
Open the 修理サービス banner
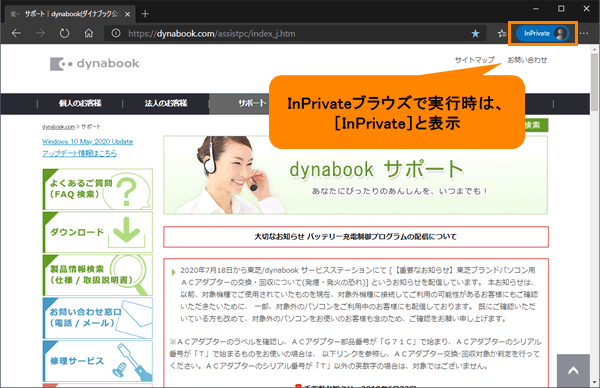(98, 361)
